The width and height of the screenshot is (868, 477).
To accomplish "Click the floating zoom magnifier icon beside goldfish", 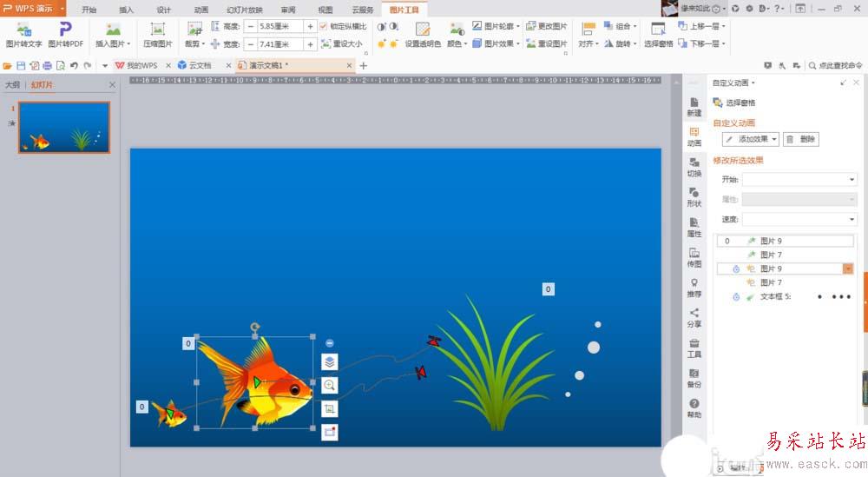I will [329, 386].
